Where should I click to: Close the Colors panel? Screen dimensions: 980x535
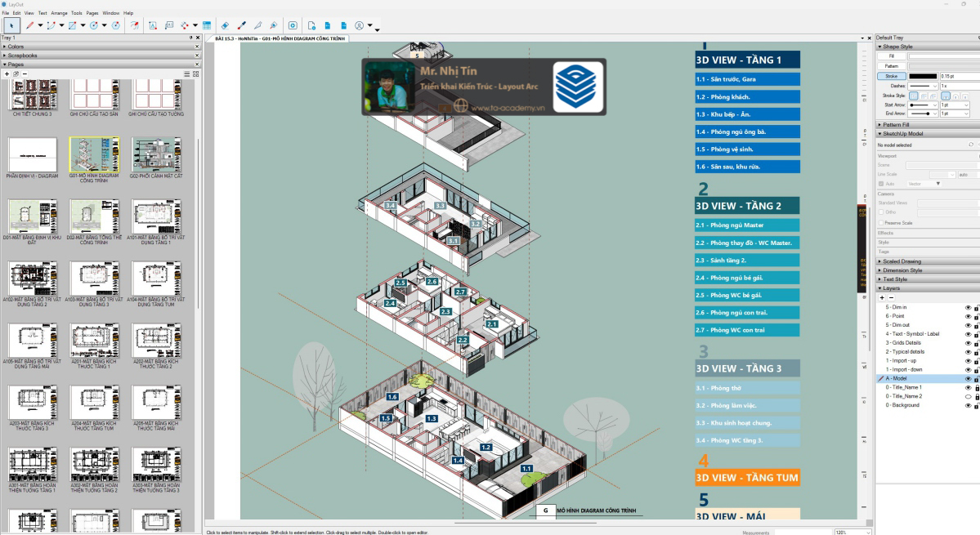[197, 47]
